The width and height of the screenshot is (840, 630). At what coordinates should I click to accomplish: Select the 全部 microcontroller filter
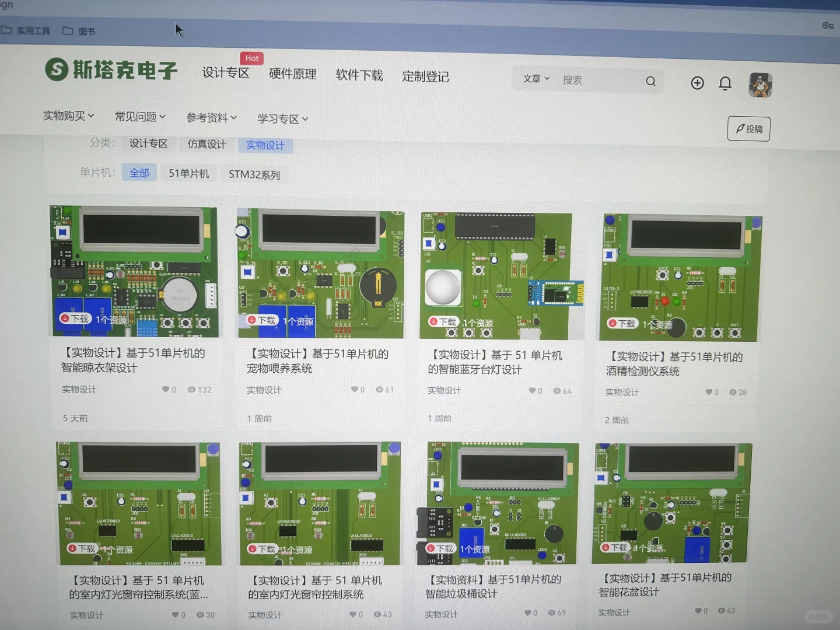(139, 173)
